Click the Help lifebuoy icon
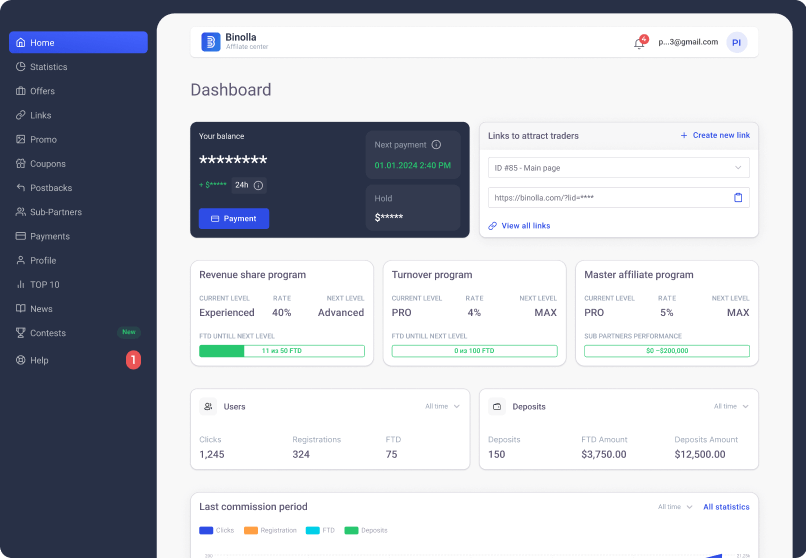This screenshot has height=558, width=807. tap(21, 360)
